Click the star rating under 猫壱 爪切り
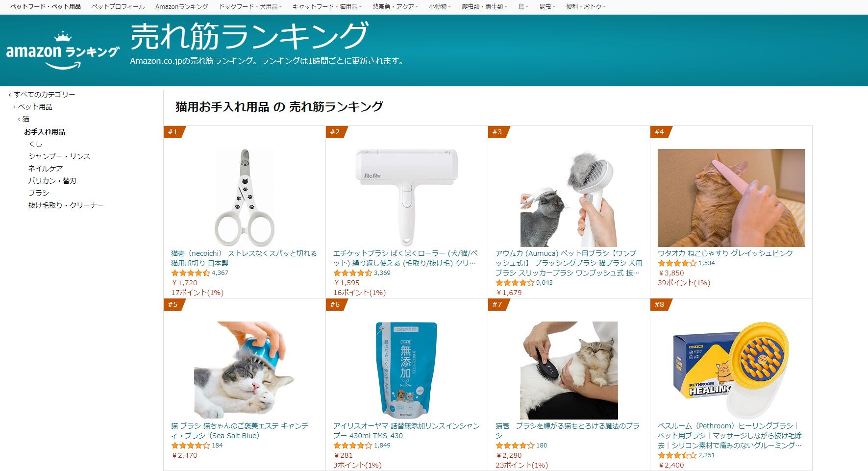This screenshot has width=868, height=471. [x=190, y=273]
